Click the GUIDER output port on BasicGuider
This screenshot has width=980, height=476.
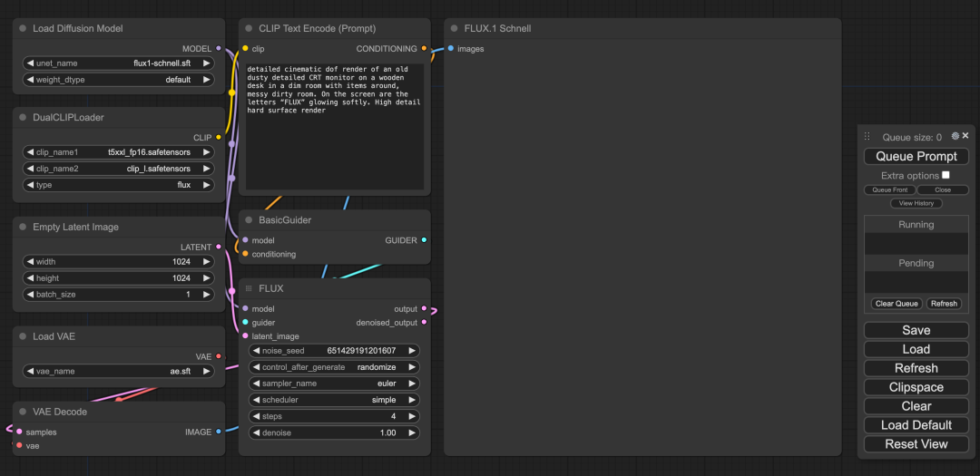(x=424, y=240)
